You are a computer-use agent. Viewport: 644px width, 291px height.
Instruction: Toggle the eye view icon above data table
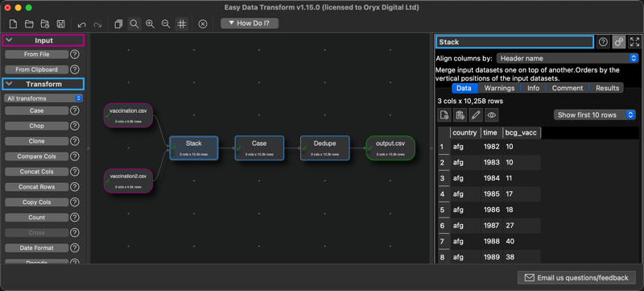491,115
